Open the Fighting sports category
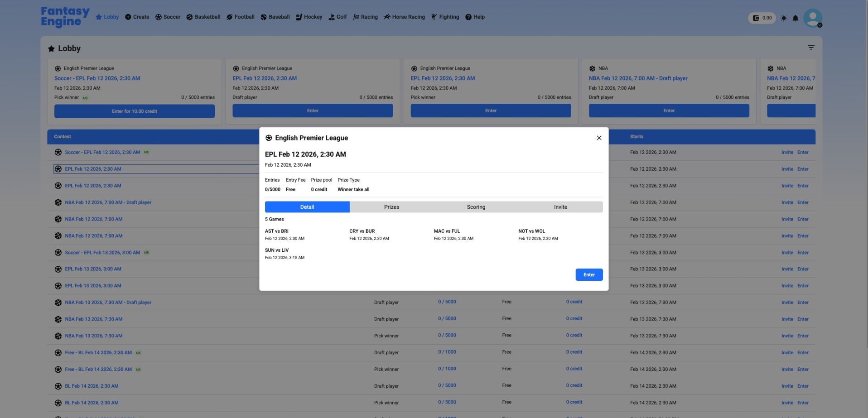The width and height of the screenshot is (868, 418). click(x=445, y=17)
